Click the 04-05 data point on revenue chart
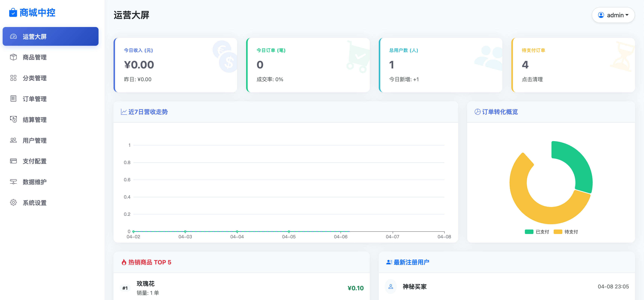The width and height of the screenshot is (644, 300). 289,231
